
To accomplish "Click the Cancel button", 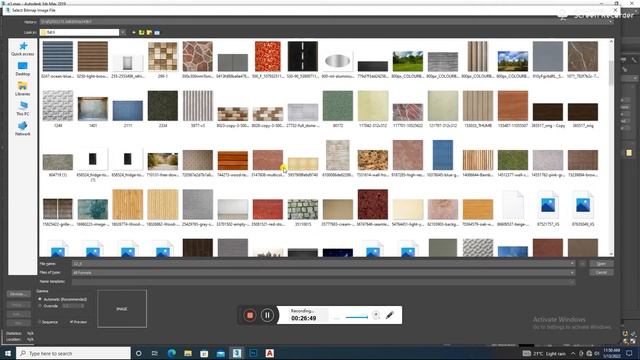I will [601, 273].
